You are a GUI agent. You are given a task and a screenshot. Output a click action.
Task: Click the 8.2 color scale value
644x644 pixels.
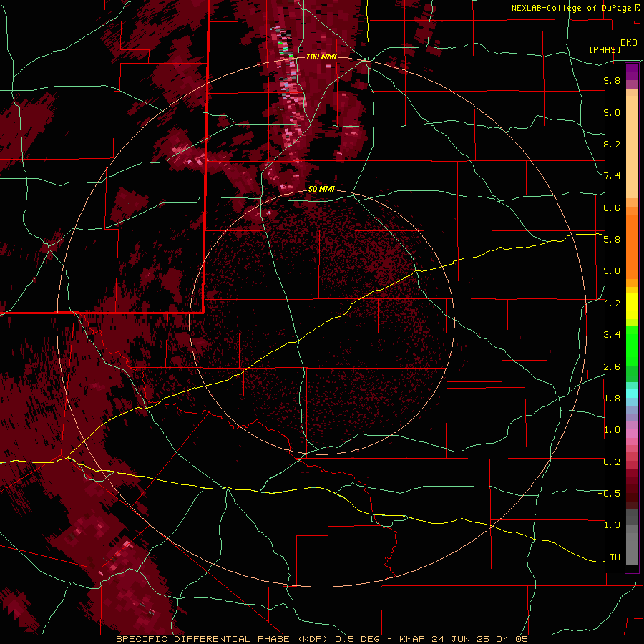click(612, 144)
